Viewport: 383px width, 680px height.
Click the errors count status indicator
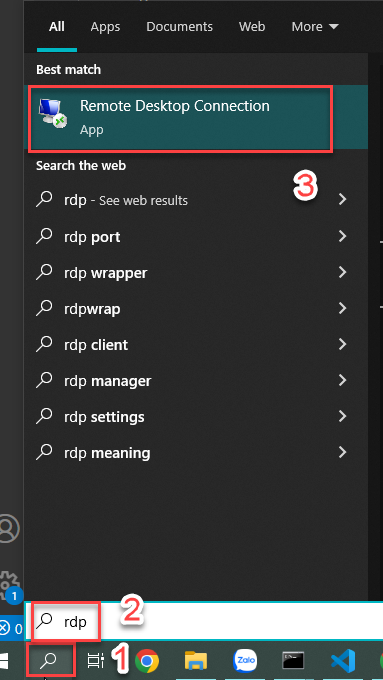(11, 628)
